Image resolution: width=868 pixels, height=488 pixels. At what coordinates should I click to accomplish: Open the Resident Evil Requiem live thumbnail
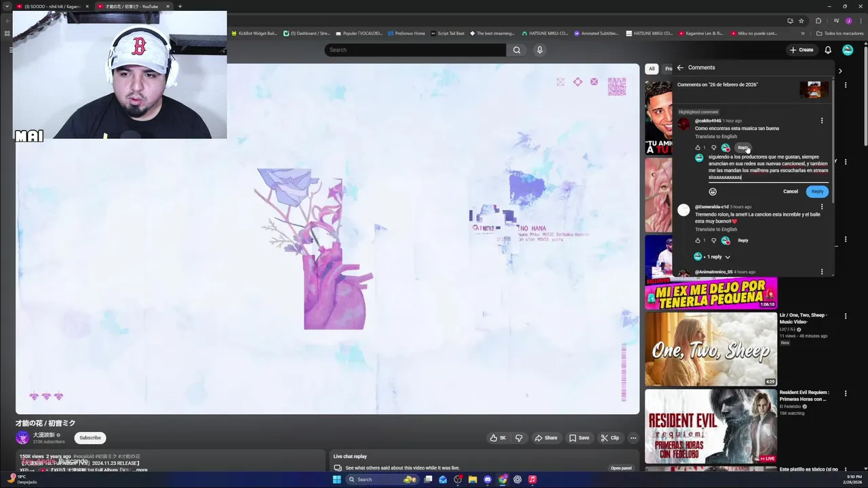tap(711, 426)
